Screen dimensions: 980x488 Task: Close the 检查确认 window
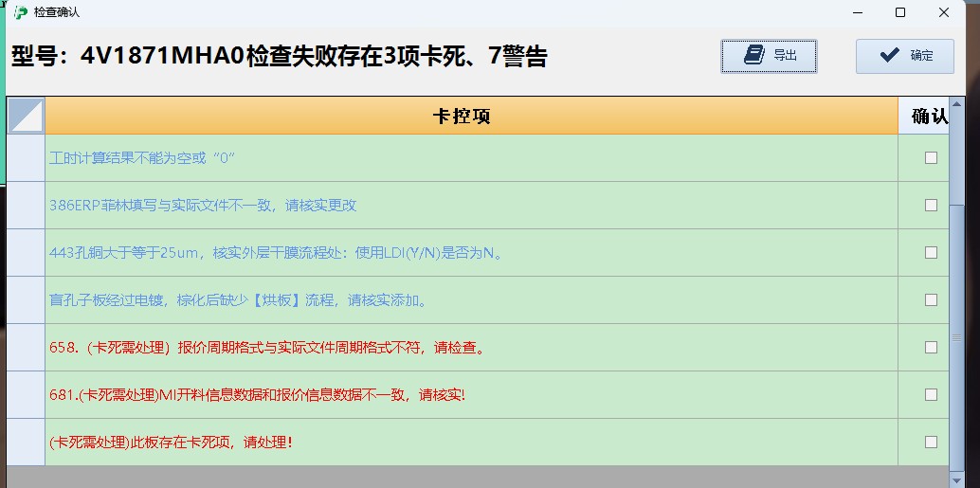point(944,12)
